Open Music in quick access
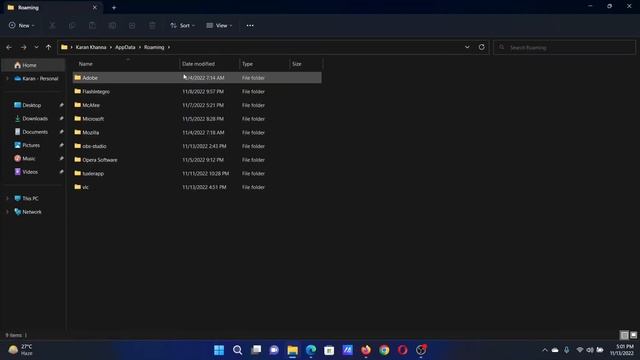Image resolution: width=640 pixels, height=360 pixels. click(29, 158)
